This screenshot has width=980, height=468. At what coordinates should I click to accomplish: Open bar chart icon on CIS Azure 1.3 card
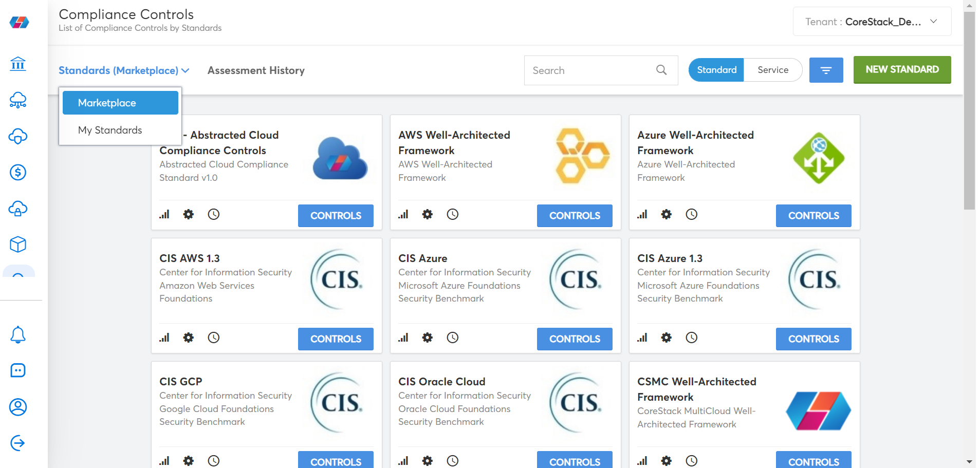(x=642, y=338)
